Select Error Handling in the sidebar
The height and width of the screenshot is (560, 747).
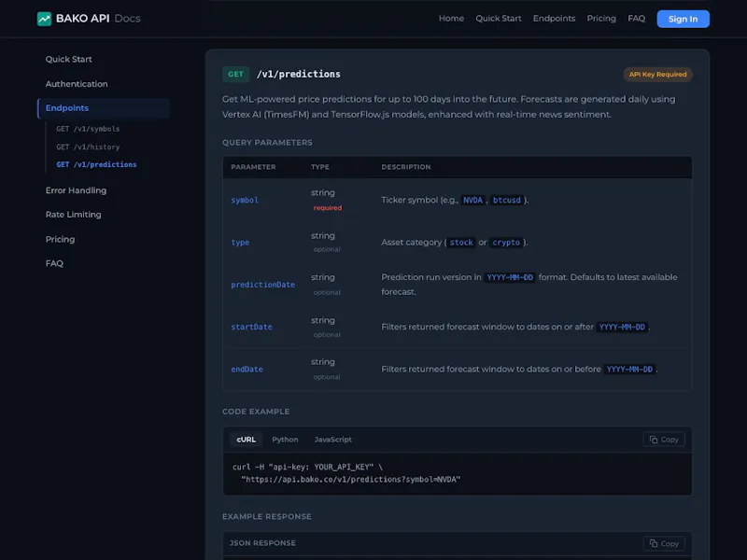76,190
